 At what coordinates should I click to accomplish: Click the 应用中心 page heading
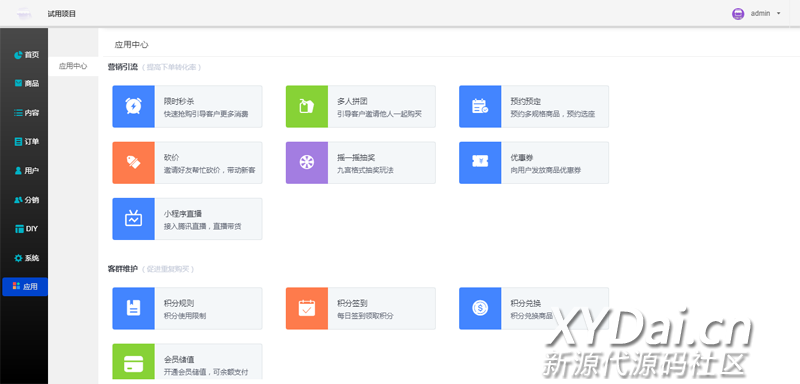pos(132,44)
